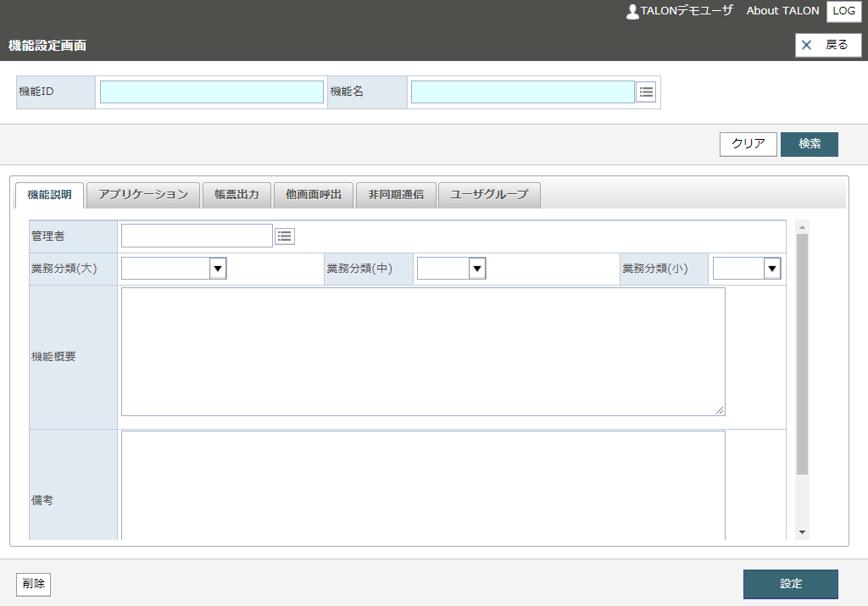Expand the 業務分類(大) dropdown
This screenshot has height=606, width=868.
point(218,269)
